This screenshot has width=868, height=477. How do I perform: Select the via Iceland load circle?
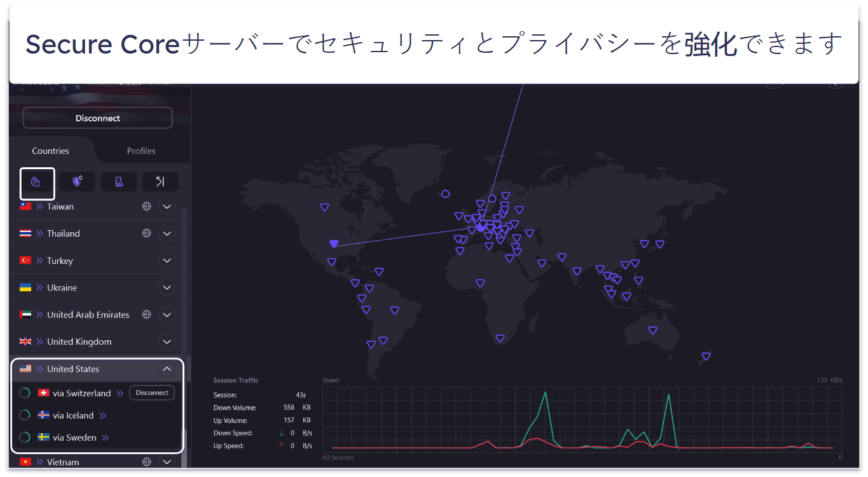point(25,415)
